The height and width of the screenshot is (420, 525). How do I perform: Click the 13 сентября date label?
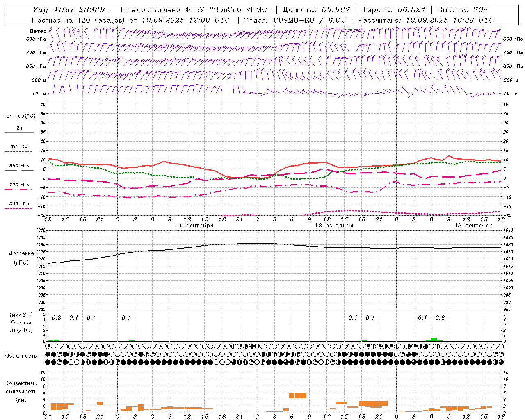473,226
